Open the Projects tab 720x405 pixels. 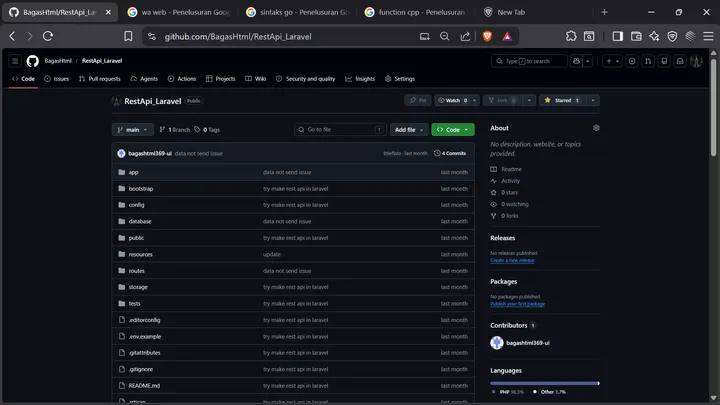click(x=220, y=79)
